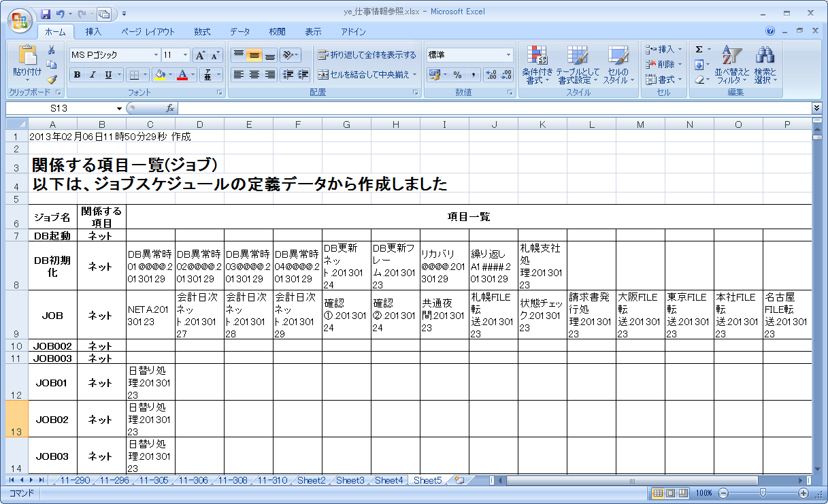Align text to top of cell

click(x=238, y=55)
